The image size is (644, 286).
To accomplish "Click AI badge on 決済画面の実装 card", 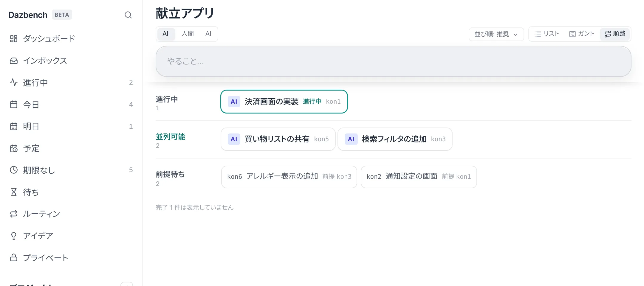I will coord(234,102).
